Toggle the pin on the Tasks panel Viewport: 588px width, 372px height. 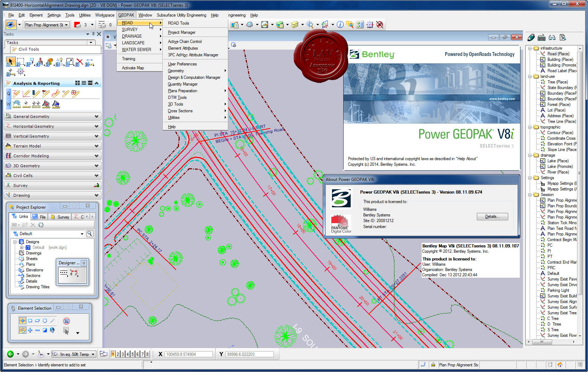[93, 34]
